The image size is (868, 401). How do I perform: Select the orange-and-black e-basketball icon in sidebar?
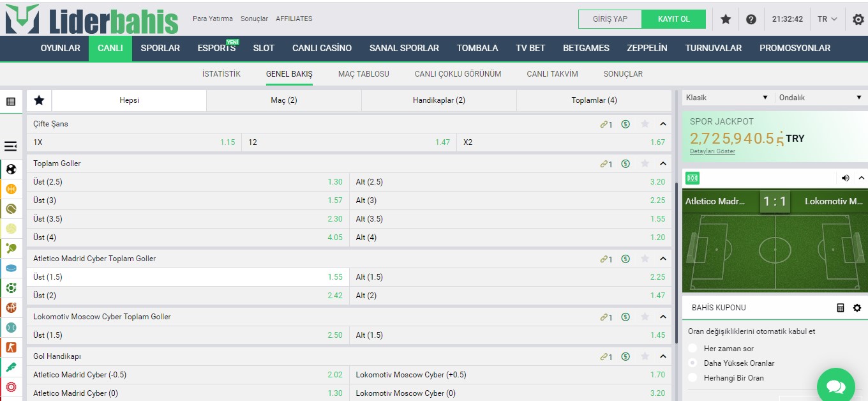tap(11, 308)
